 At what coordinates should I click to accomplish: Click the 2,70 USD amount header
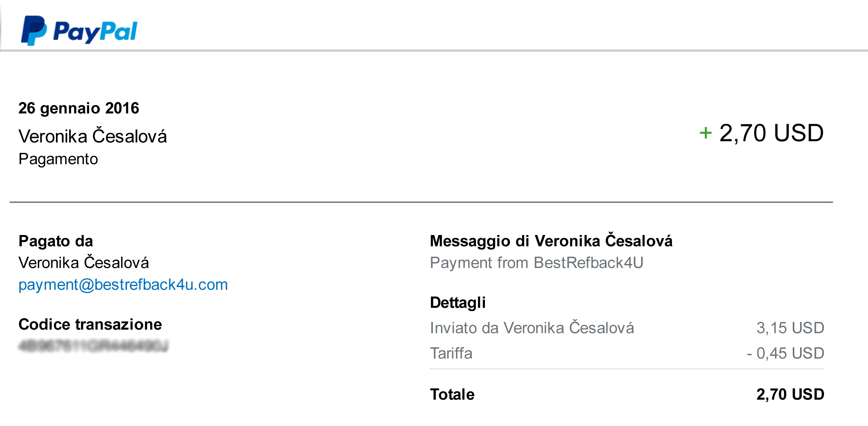click(x=772, y=133)
